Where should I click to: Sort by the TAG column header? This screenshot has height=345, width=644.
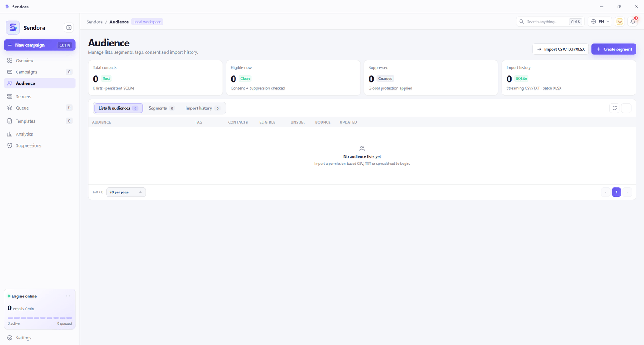tap(199, 122)
